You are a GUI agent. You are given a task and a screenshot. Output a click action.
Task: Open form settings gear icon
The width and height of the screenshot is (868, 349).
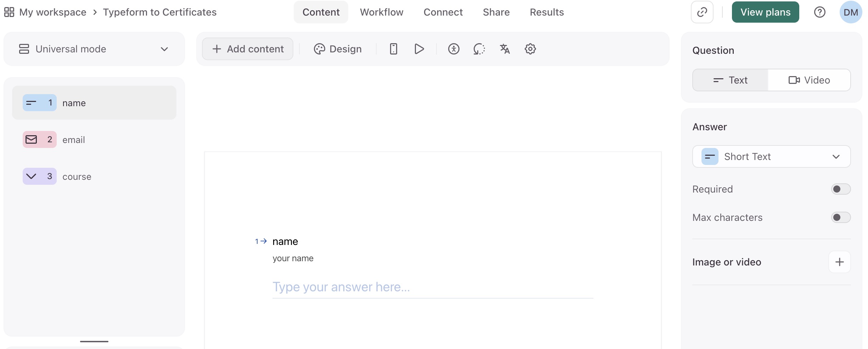(530, 49)
